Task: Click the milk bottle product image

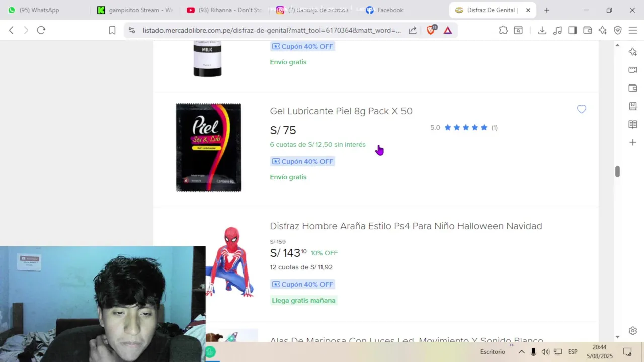Action: point(207,59)
